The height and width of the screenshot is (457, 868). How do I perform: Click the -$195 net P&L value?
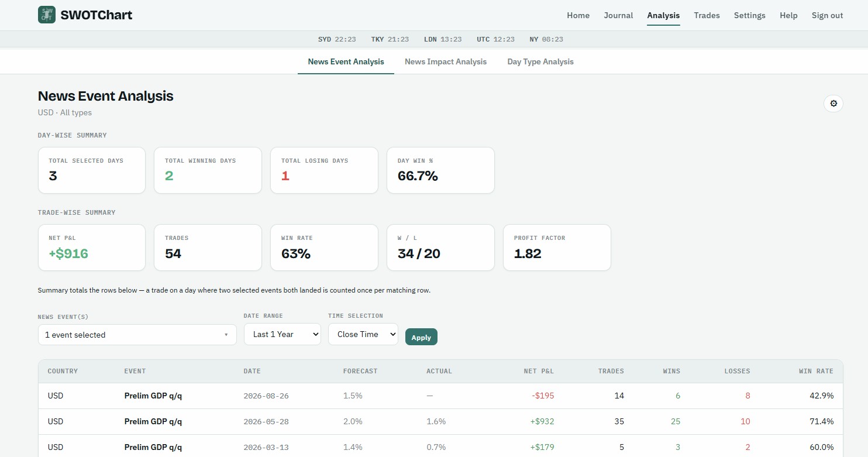(543, 396)
